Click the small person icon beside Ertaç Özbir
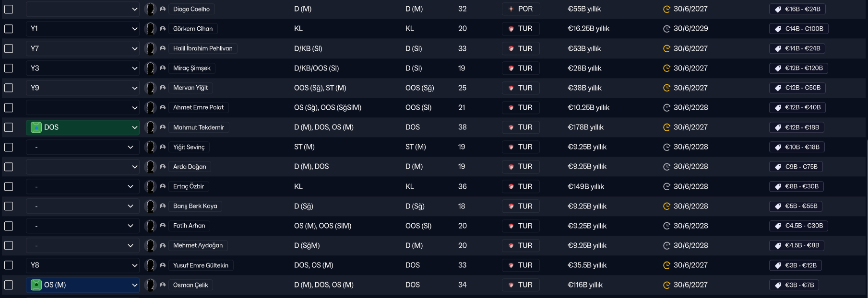This screenshot has width=868, height=298. [163, 186]
